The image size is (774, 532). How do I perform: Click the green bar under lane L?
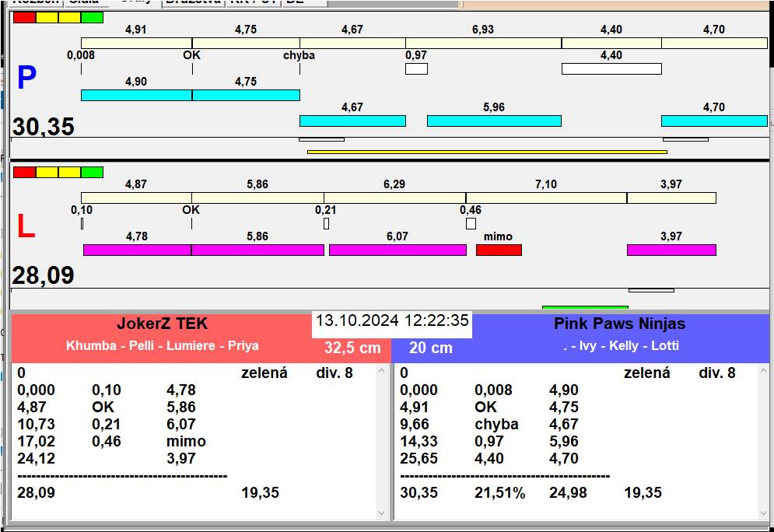[x=585, y=307]
